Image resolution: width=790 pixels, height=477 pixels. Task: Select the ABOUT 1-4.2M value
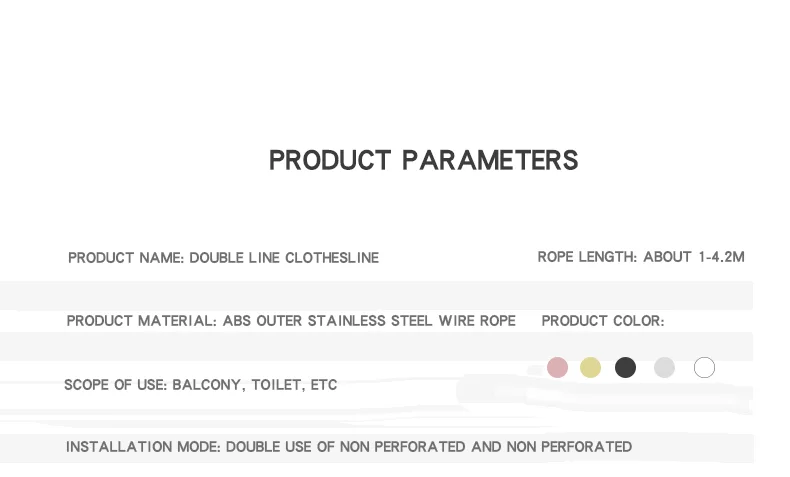pyautogui.click(x=694, y=257)
